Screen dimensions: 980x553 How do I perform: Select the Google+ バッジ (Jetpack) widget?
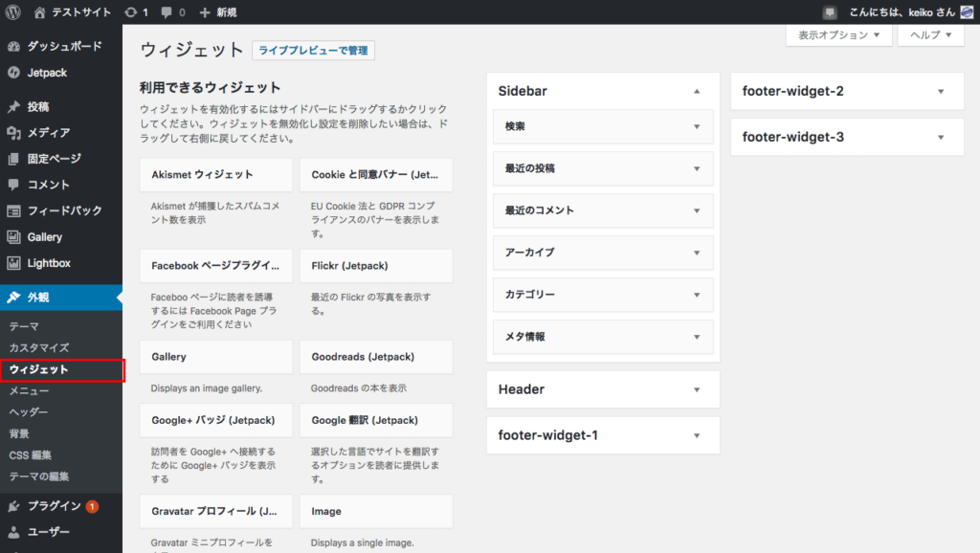coord(216,421)
